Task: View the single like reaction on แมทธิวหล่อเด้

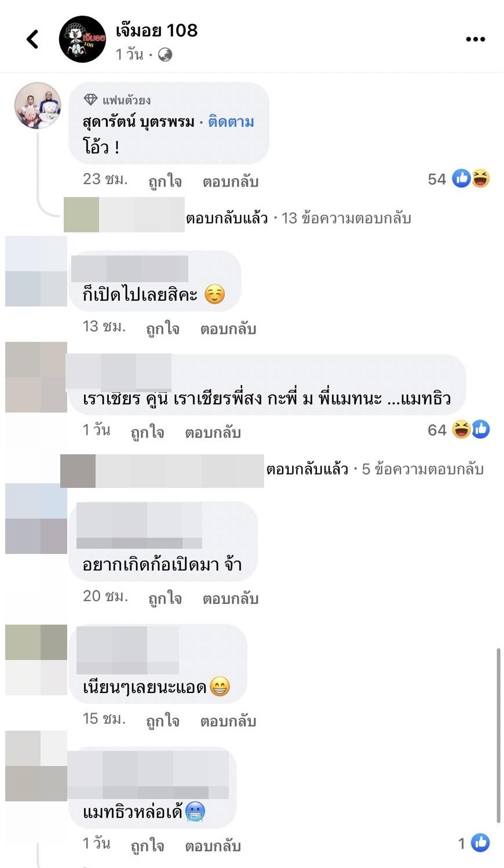Action: (x=474, y=843)
